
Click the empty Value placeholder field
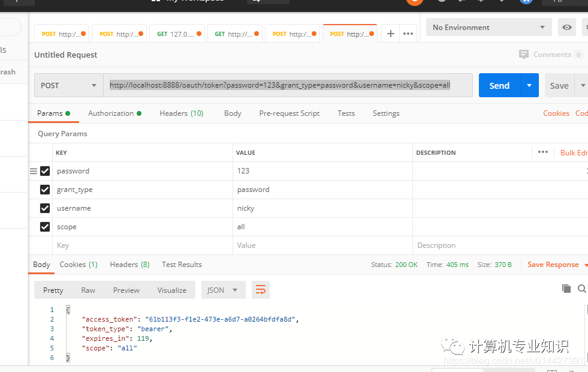coord(322,245)
